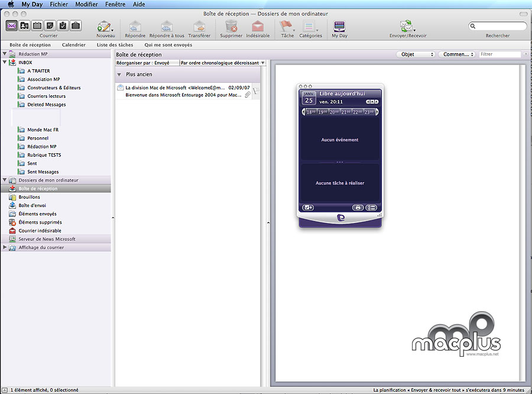Screen dimensions: 532x394
Task: Open the Commen... filter dropdown
Action: coord(457,54)
